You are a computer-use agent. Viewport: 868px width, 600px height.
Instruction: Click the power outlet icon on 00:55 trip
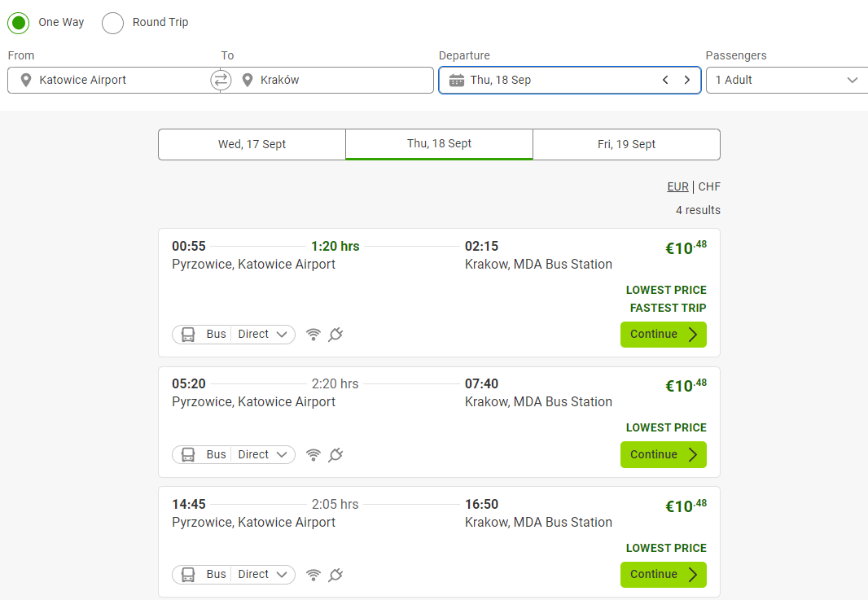point(335,334)
